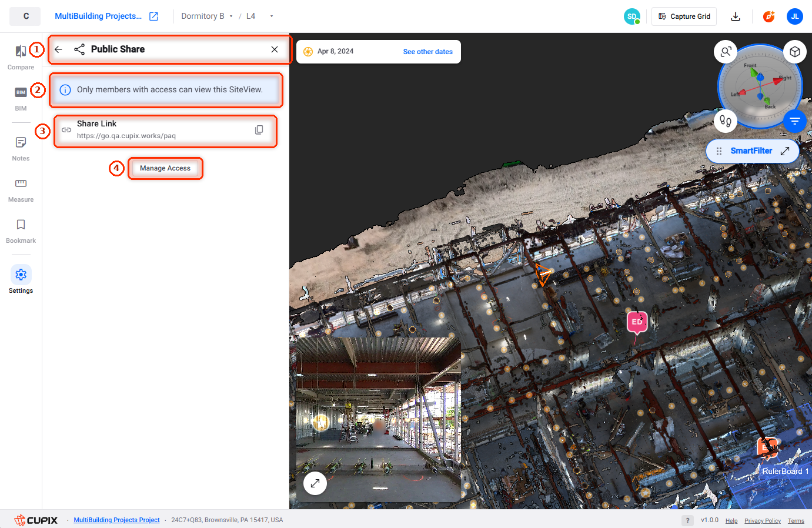The image size is (812, 528).
Task: Open the Compare tool in the sidebar
Action: (21, 57)
